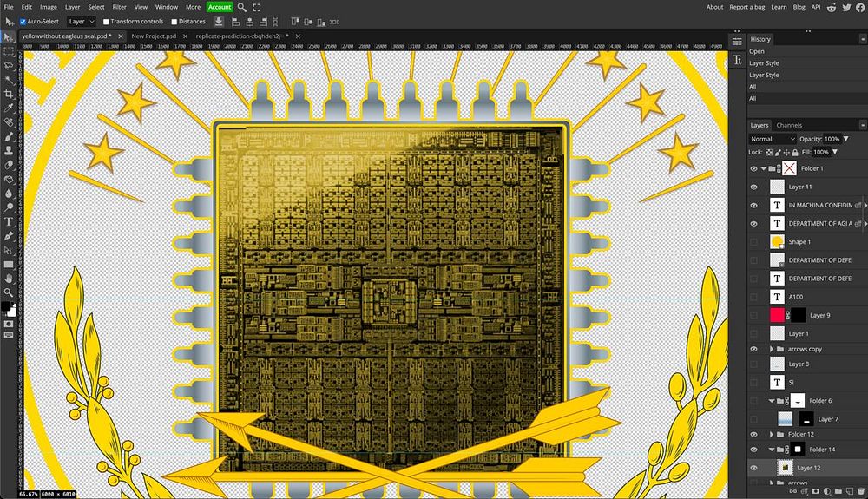868x499 pixels.
Task: Enable Transform controls checkbox
Action: [106, 22]
